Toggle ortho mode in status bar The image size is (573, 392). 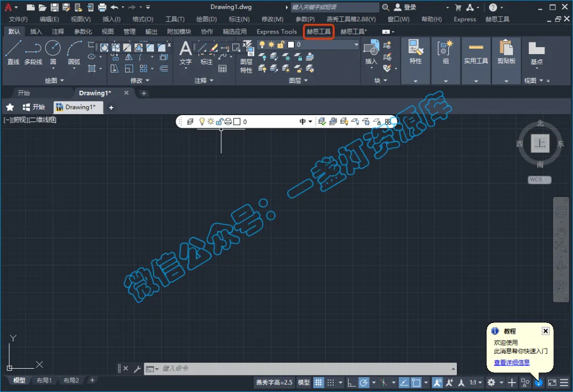[x=351, y=382]
